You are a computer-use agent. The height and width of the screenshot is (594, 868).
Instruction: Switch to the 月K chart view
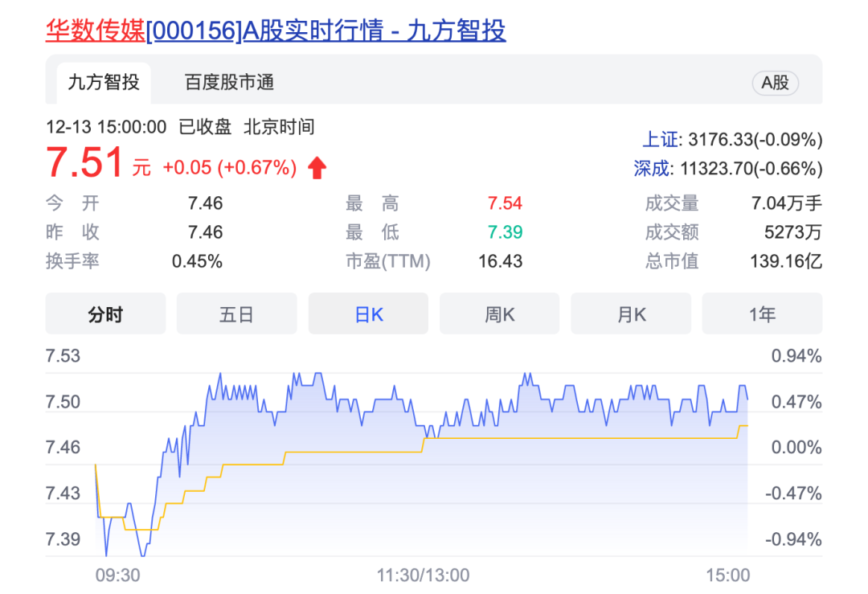(x=631, y=314)
